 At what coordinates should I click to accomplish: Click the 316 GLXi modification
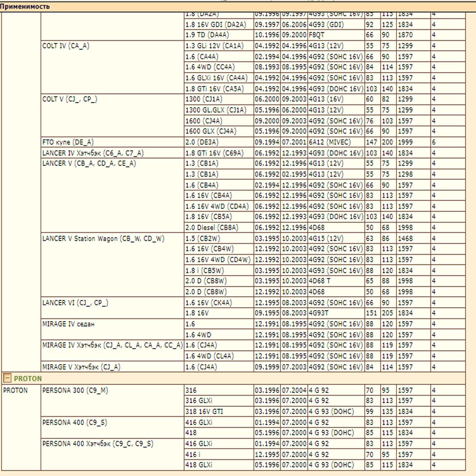coord(219,401)
